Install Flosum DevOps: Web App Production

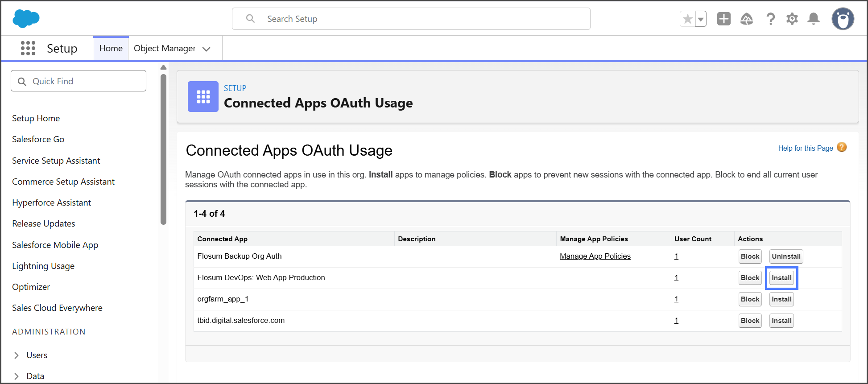[x=781, y=278]
